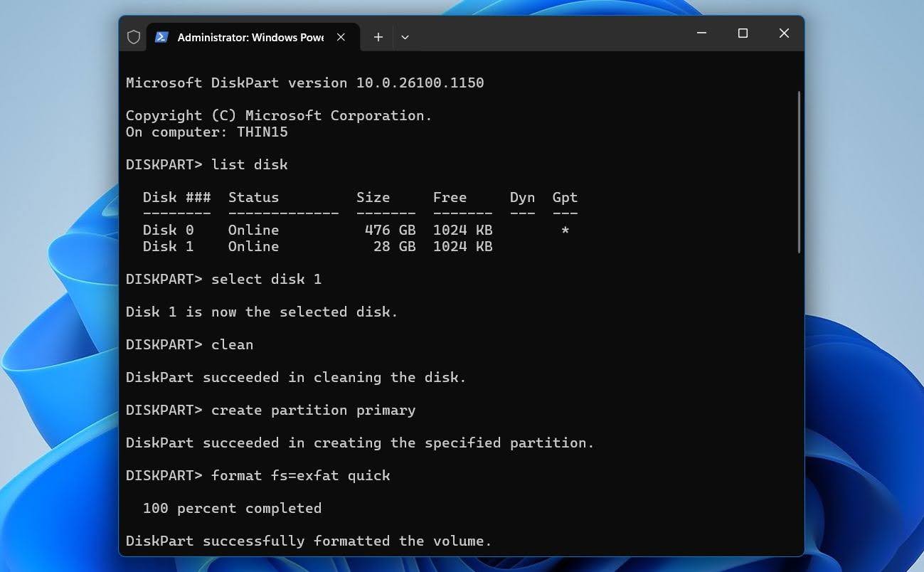Click the "succeeded in creating the specified partition" message

pos(398,443)
